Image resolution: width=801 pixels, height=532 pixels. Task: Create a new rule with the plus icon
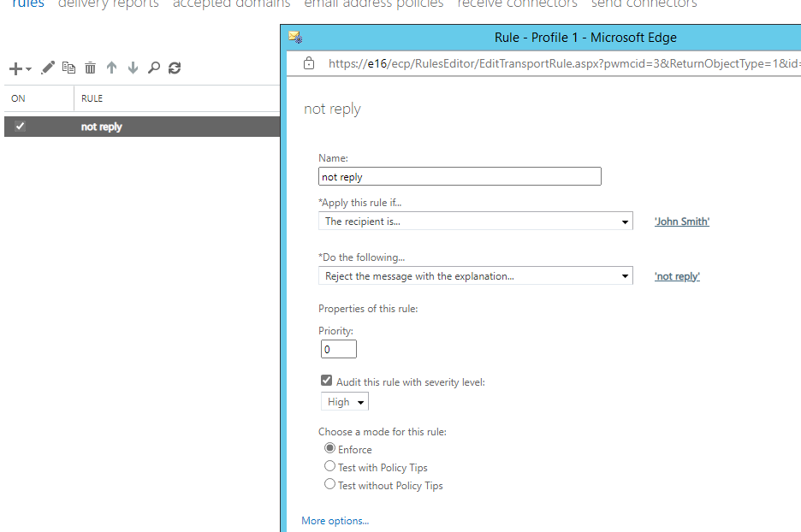15,68
